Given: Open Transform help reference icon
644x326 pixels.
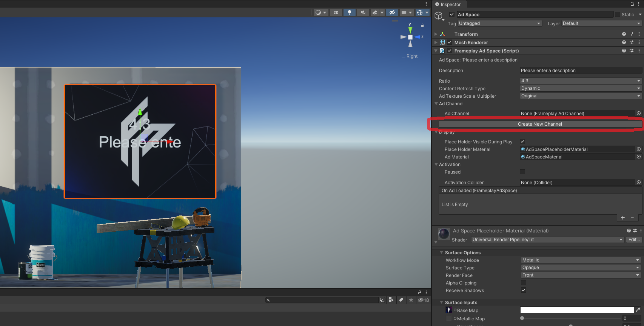Looking at the screenshot, I should coord(624,34).
